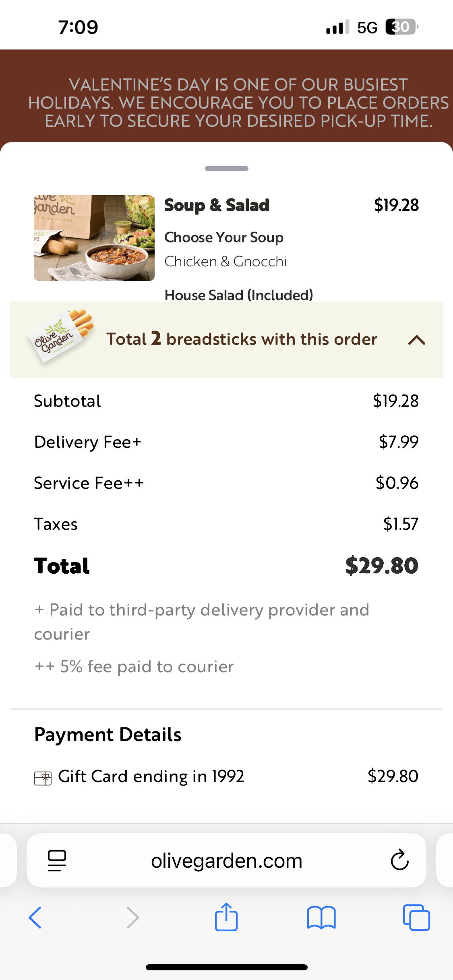Show all open tabs icon
The height and width of the screenshot is (980, 453).
pos(416,918)
